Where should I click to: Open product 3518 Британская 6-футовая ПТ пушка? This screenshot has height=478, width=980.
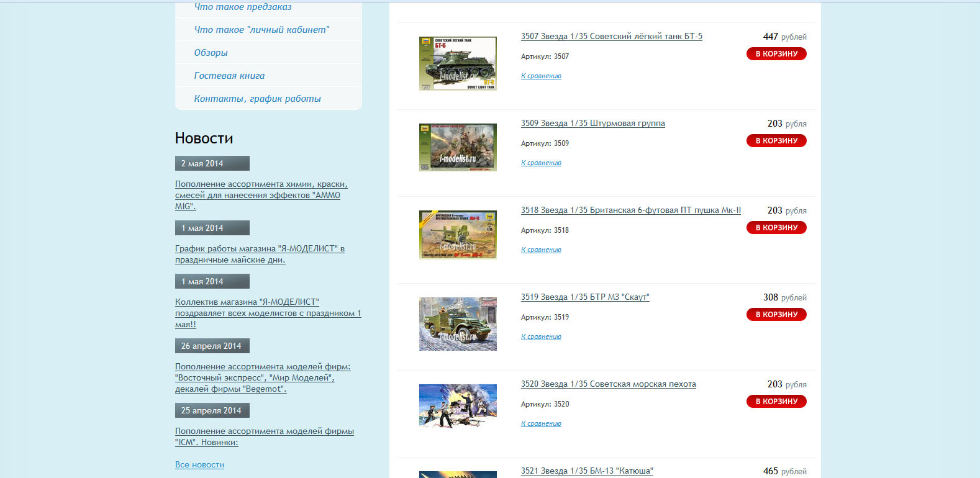631,210
